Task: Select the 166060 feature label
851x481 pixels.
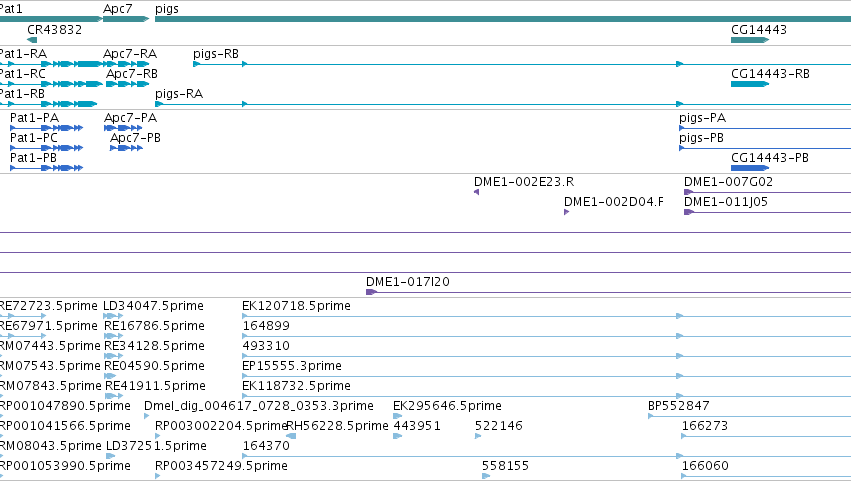Action: 705,466
